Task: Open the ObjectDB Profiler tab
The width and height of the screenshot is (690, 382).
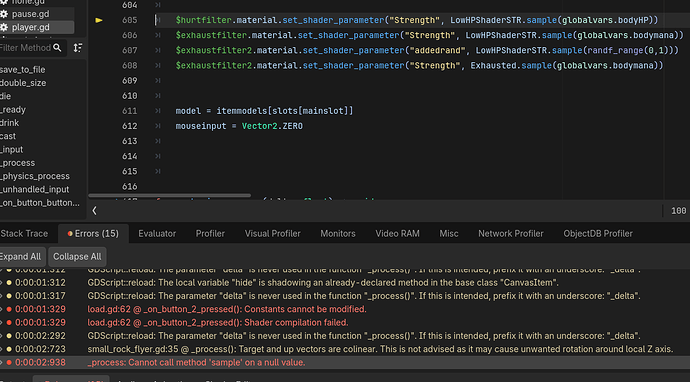Action: click(598, 234)
